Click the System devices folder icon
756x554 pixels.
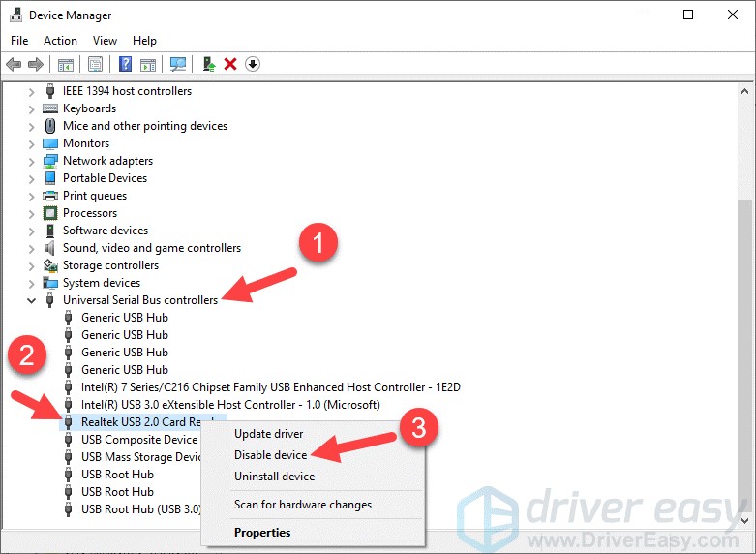[x=50, y=283]
